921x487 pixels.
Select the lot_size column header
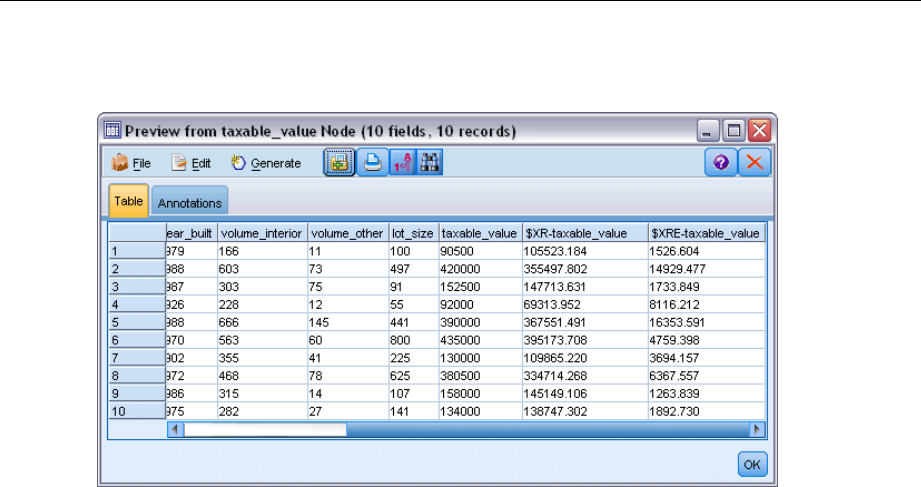[x=412, y=233]
